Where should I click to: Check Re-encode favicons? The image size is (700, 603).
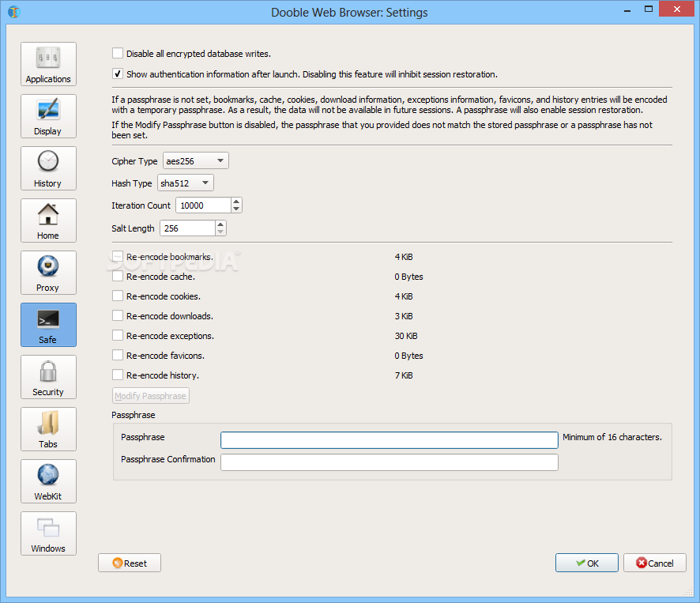(118, 356)
